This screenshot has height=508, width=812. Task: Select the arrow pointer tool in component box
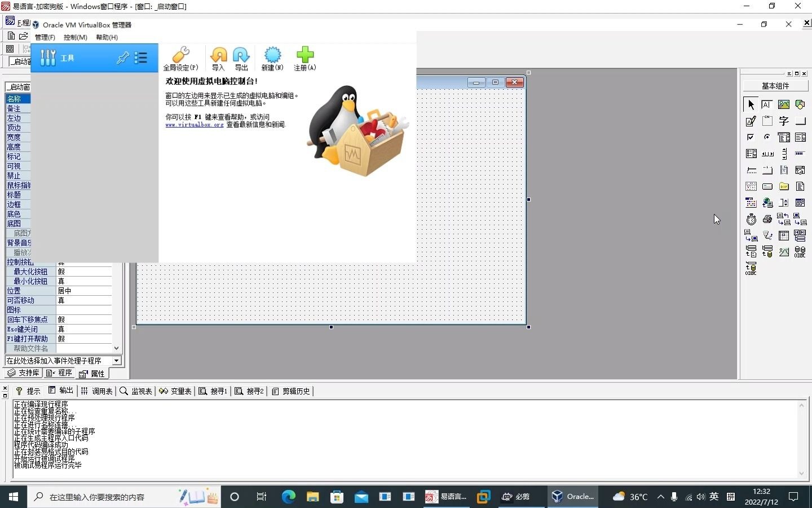pyautogui.click(x=751, y=104)
